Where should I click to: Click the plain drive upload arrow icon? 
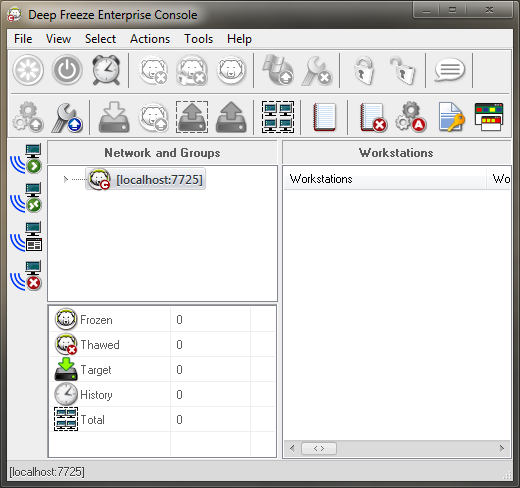point(231,117)
